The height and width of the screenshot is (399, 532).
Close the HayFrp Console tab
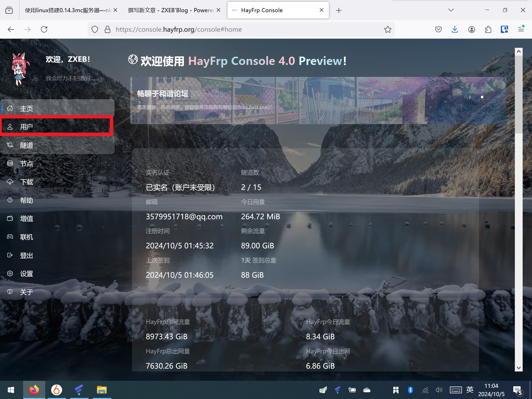coord(322,10)
